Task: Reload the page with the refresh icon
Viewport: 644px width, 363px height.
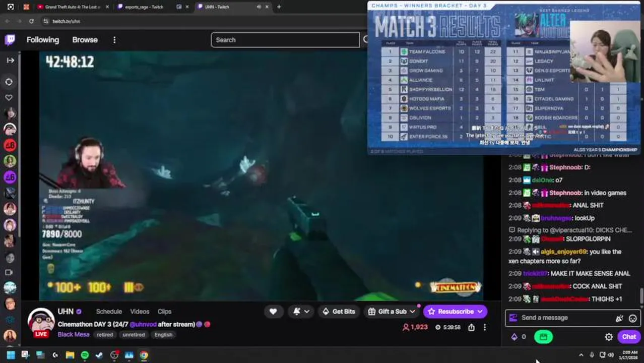Action: [31, 21]
